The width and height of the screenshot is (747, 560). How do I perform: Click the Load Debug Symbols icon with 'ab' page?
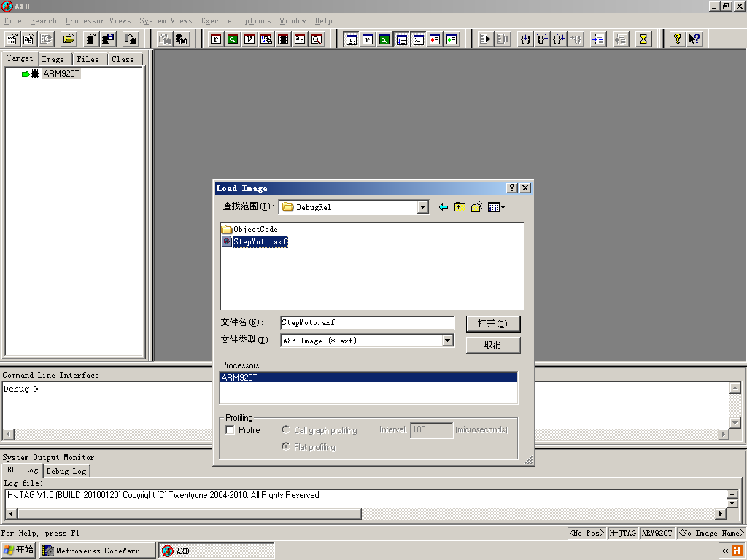click(29, 39)
